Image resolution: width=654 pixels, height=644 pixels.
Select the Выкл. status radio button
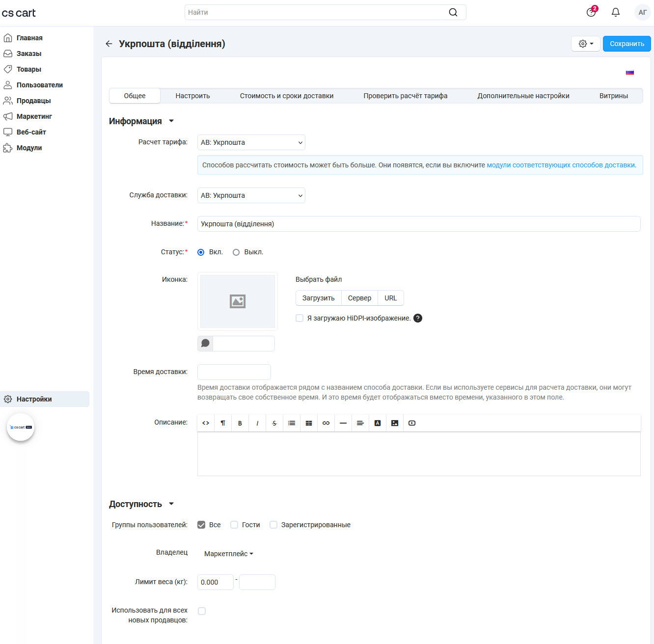click(x=236, y=252)
